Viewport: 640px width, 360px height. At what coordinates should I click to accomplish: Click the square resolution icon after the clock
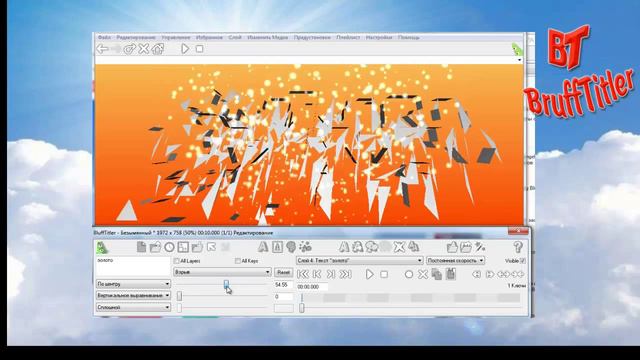coord(183,247)
